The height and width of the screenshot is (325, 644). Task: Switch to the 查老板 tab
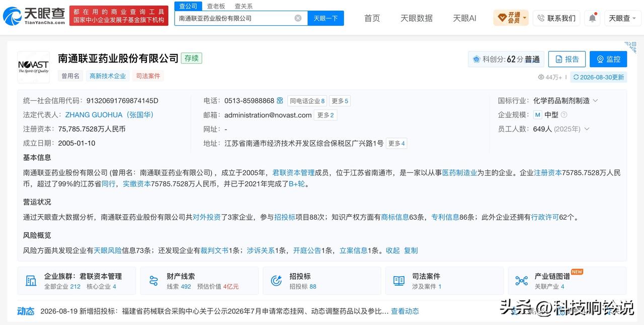pyautogui.click(x=216, y=6)
